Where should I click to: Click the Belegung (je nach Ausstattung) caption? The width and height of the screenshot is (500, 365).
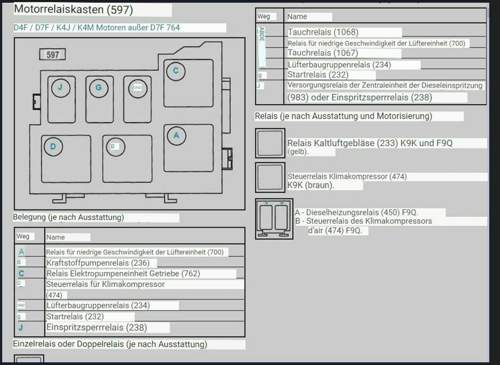[x=68, y=217]
